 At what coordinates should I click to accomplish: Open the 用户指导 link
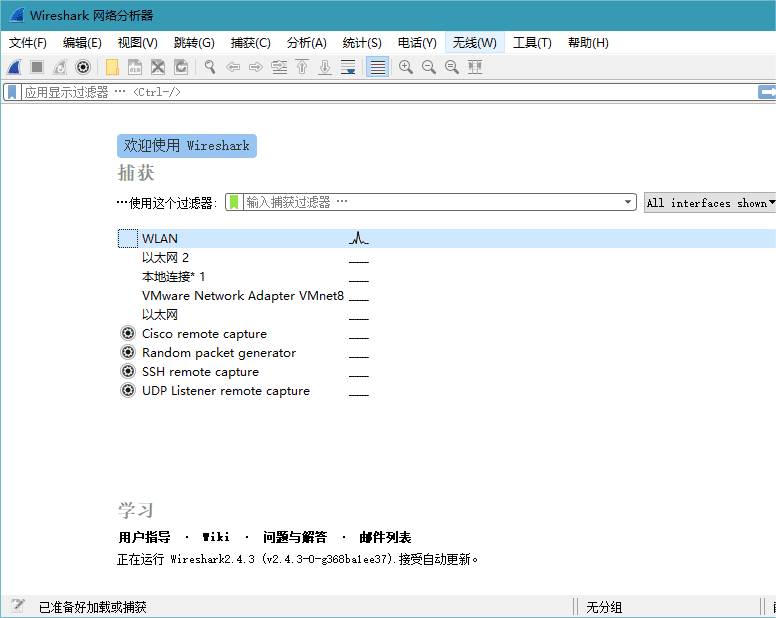click(x=145, y=537)
